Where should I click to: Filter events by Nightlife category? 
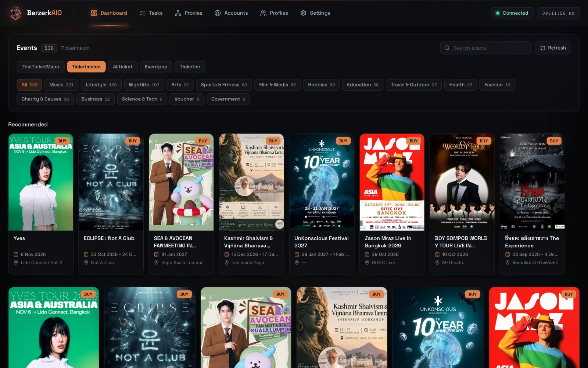click(x=144, y=85)
